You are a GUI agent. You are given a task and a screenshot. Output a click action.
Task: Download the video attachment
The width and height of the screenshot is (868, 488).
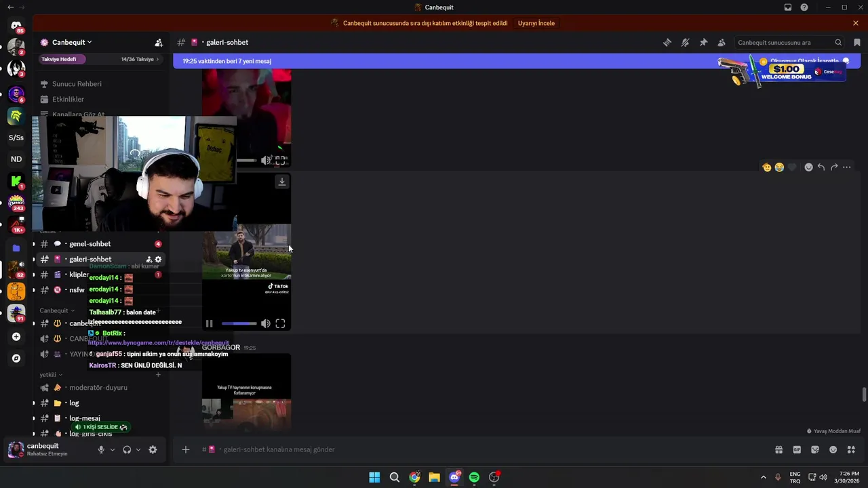pos(282,182)
